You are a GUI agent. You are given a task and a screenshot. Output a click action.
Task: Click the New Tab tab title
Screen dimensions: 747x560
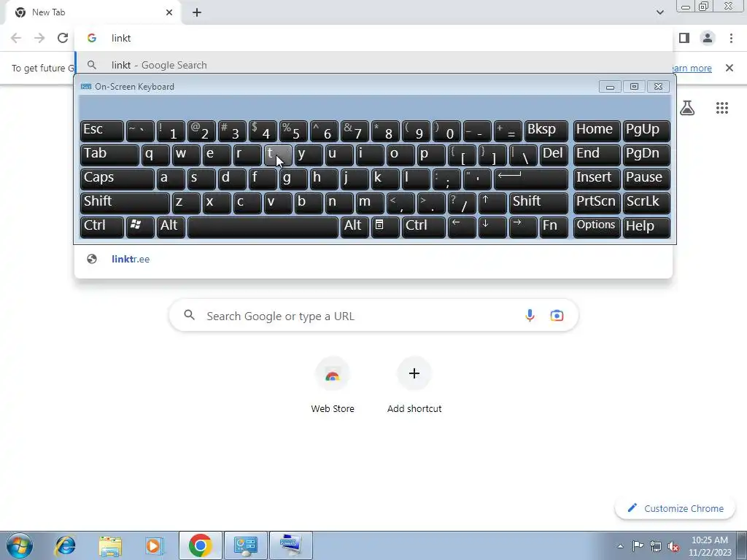49,12
